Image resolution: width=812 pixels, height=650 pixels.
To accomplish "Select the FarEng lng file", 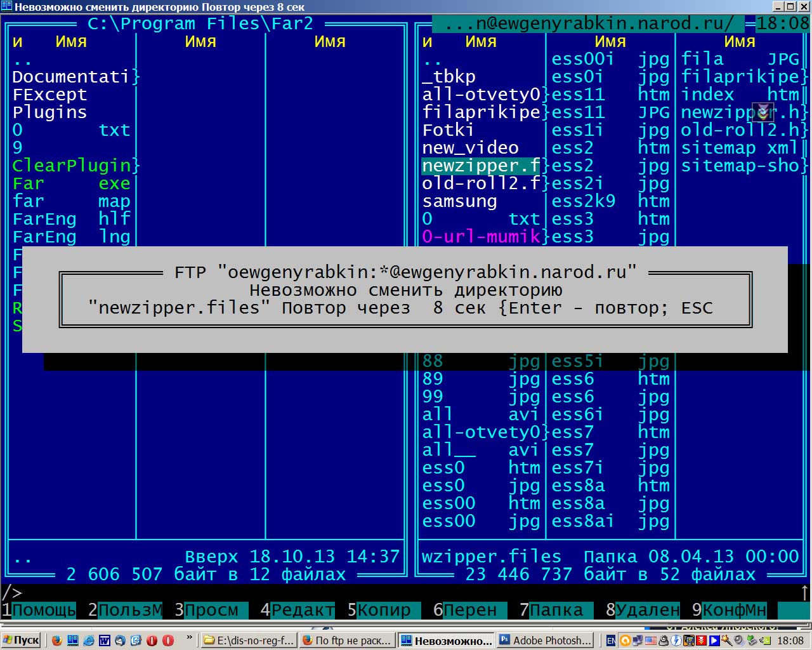I will 71,237.
